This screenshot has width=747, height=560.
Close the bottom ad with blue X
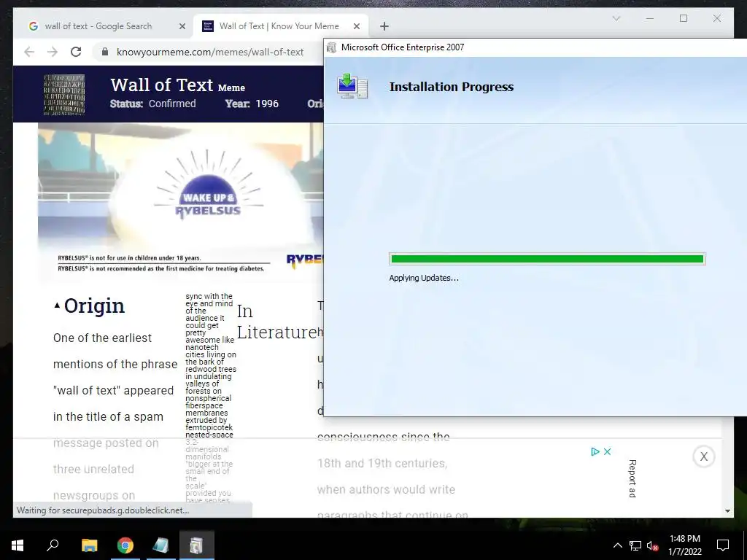(x=608, y=451)
